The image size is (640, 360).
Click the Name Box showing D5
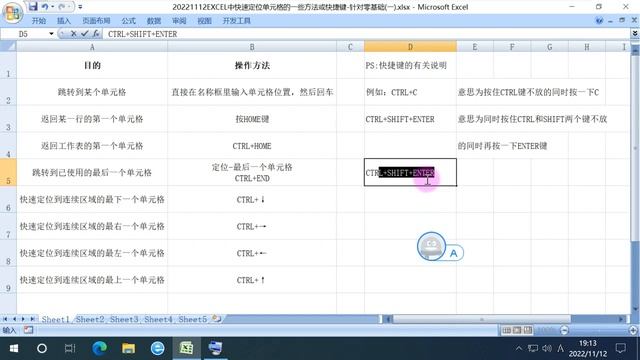[x=24, y=34]
